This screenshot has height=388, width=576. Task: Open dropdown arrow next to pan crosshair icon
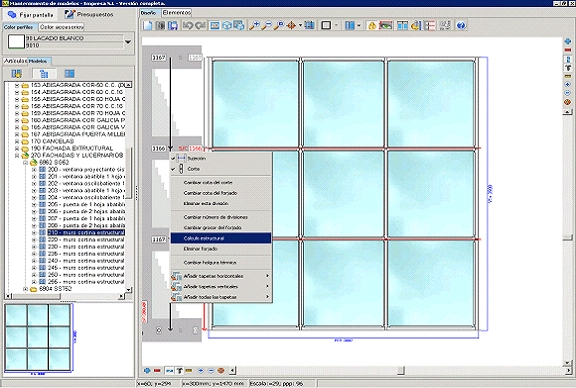pyautogui.click(x=300, y=25)
